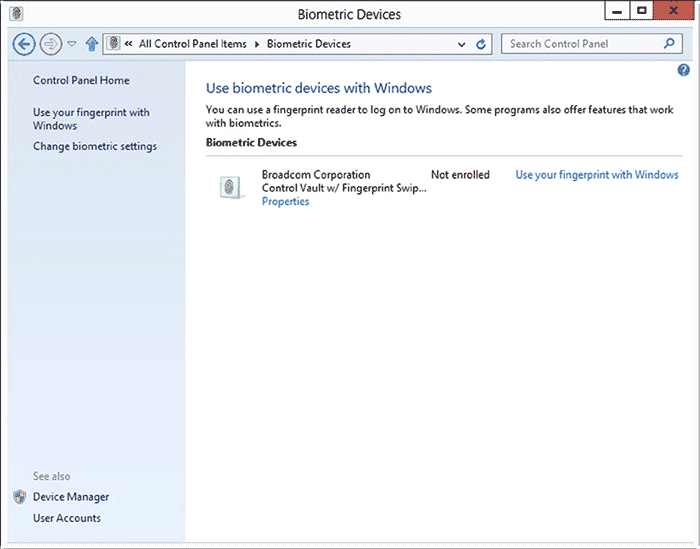Open Device Manager from See also
This screenshot has height=549, width=700.
pyautogui.click(x=71, y=497)
